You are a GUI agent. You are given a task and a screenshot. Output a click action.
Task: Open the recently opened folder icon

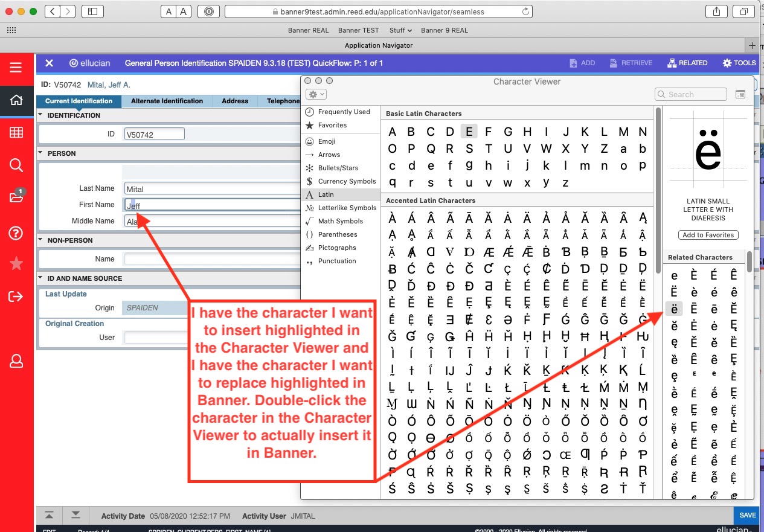point(16,197)
